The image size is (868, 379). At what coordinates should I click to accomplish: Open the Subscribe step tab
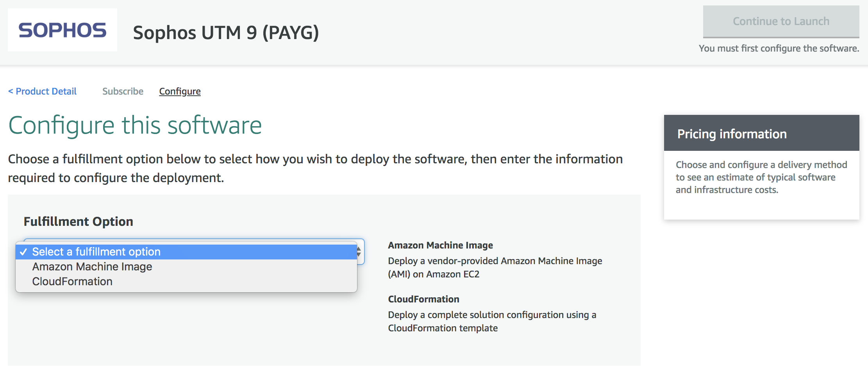pos(123,91)
